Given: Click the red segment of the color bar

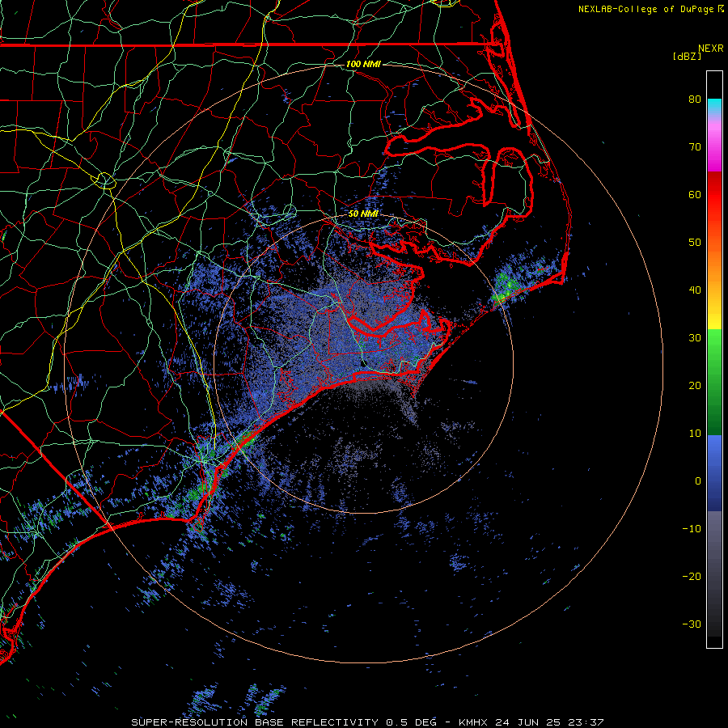Looking at the screenshot, I should tap(714, 195).
